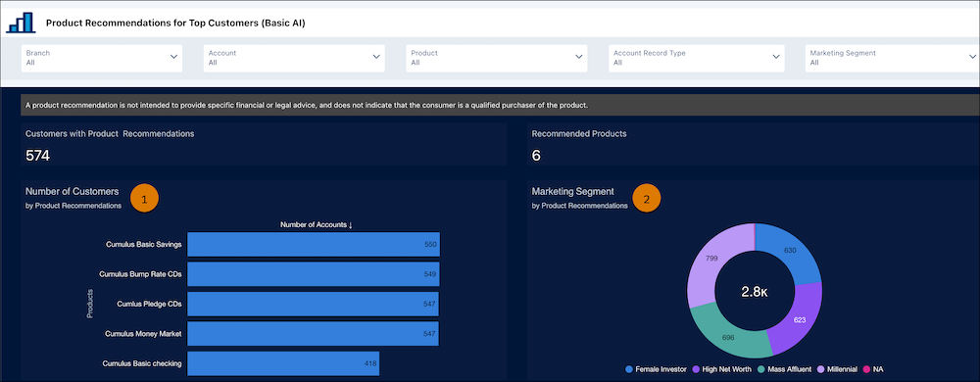This screenshot has height=382, width=980.
Task: Sort by Number of Accounts column header
Action: point(317,224)
